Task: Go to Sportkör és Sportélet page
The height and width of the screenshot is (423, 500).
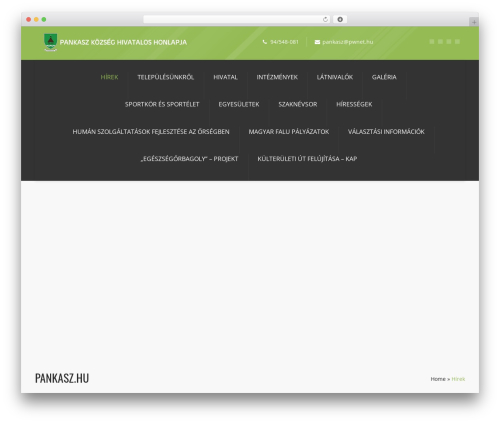Action: click(162, 104)
